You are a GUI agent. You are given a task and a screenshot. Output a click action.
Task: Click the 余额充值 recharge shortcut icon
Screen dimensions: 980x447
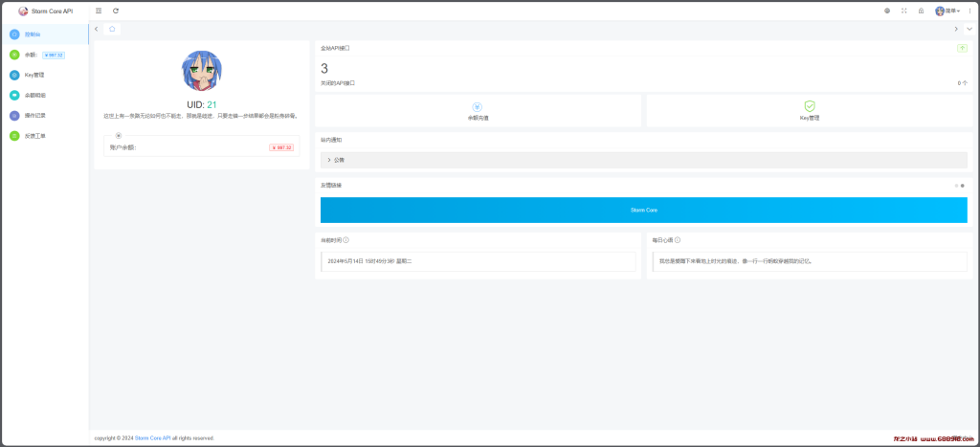pyautogui.click(x=478, y=107)
